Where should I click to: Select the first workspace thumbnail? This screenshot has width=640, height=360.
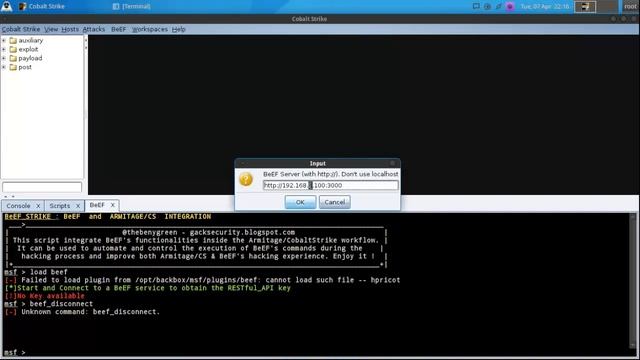coord(585,7)
